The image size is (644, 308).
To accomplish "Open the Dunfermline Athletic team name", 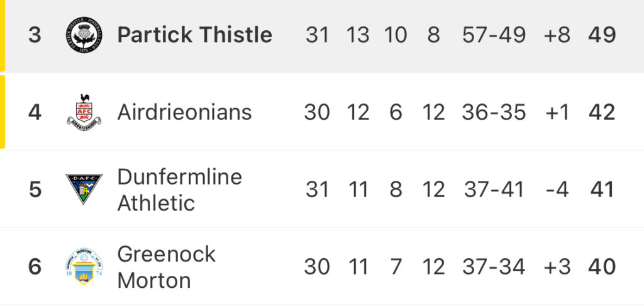I will pos(179,190).
